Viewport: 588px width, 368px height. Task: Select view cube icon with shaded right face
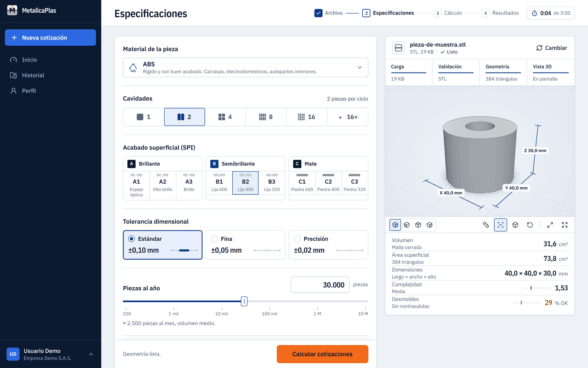(x=429, y=225)
